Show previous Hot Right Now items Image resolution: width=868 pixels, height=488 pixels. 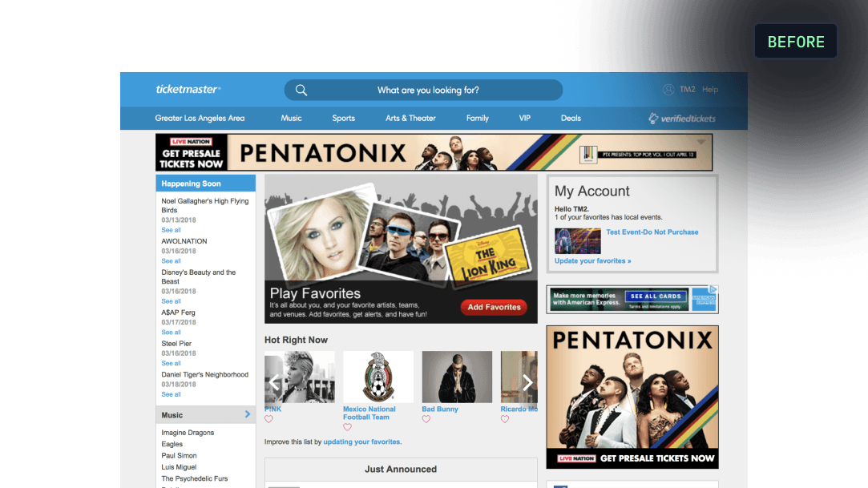pos(274,381)
